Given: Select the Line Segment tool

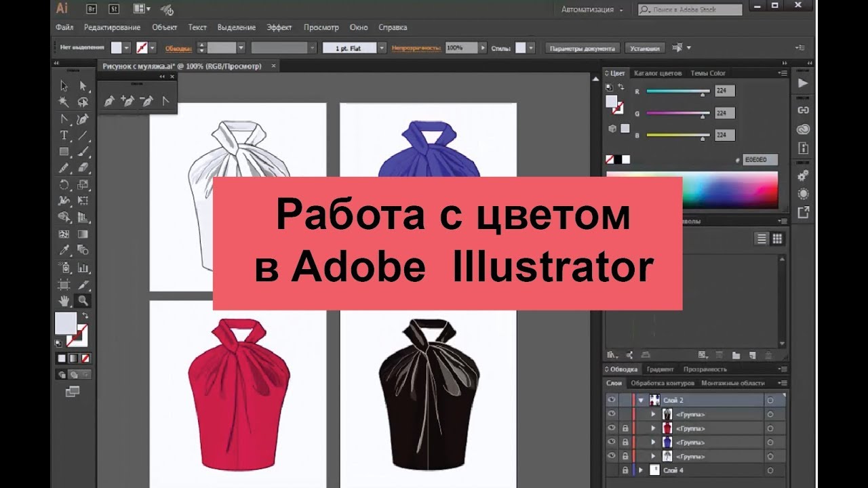Looking at the screenshot, I should click(x=83, y=136).
